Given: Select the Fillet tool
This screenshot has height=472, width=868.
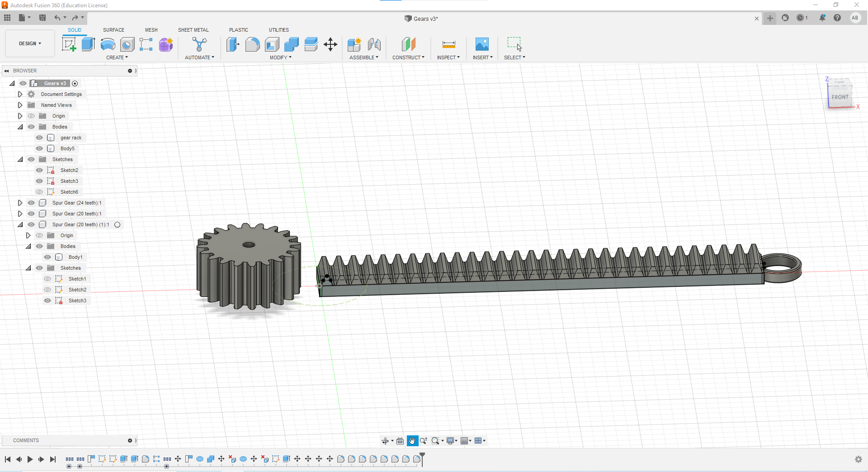Looking at the screenshot, I should coord(253,44).
